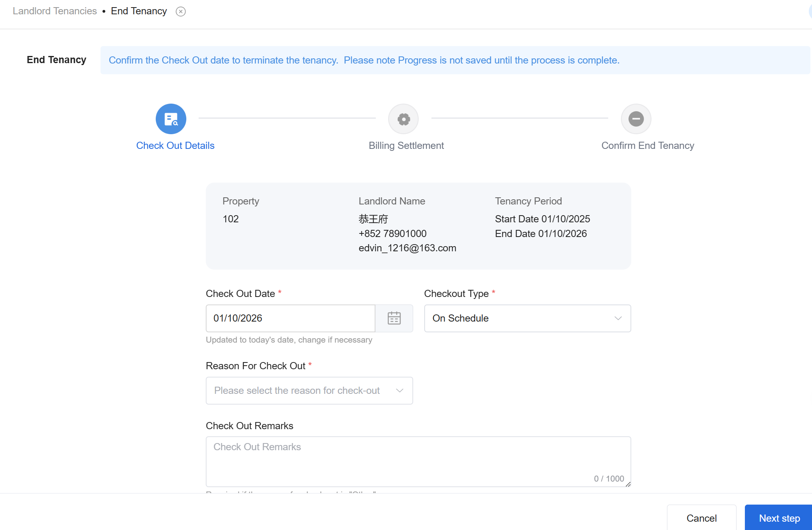Click the On Schedule selection box
The image size is (812, 530).
516,318
